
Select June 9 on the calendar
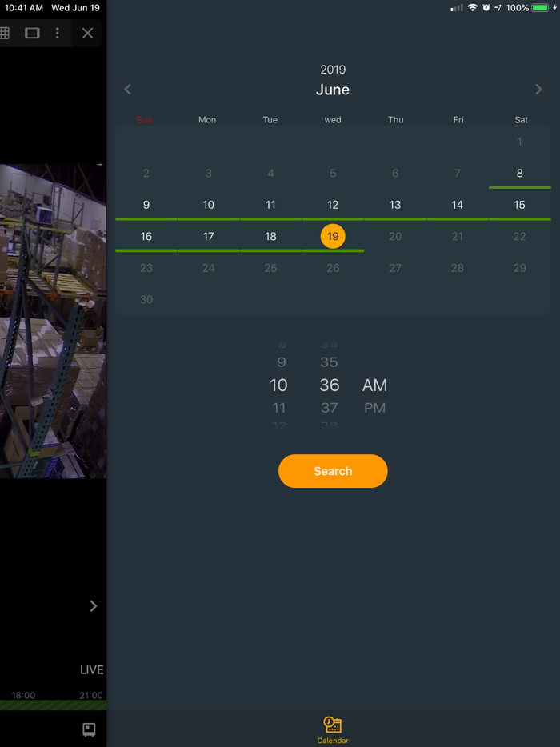click(x=146, y=205)
